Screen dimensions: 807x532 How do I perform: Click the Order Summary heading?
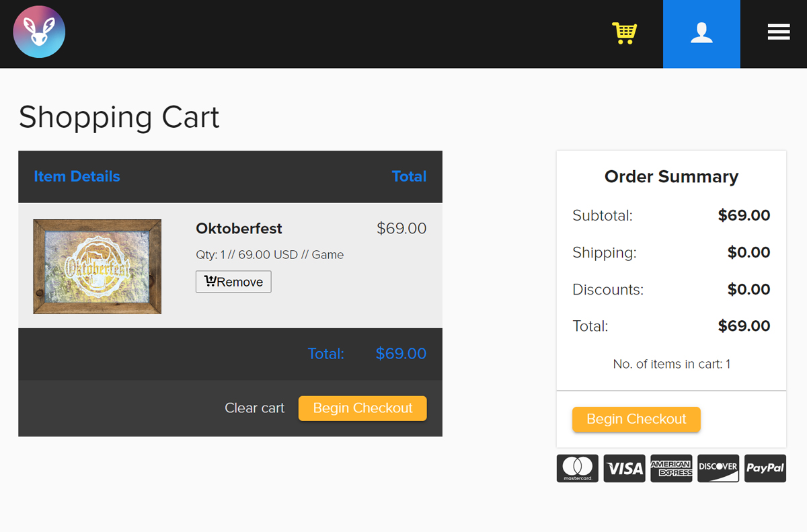(x=671, y=176)
